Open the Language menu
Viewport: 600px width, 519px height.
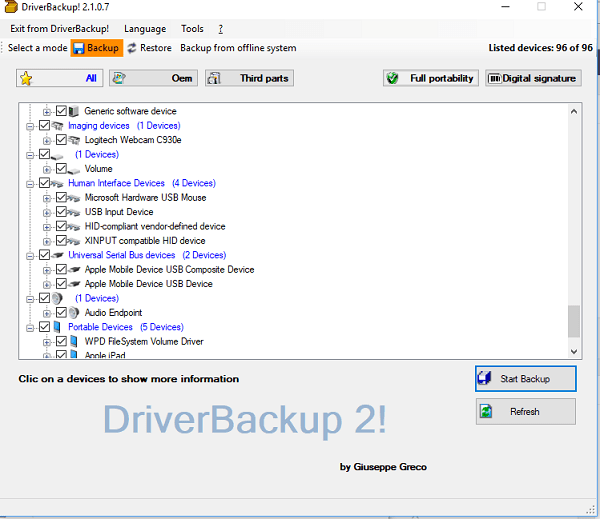click(x=145, y=29)
